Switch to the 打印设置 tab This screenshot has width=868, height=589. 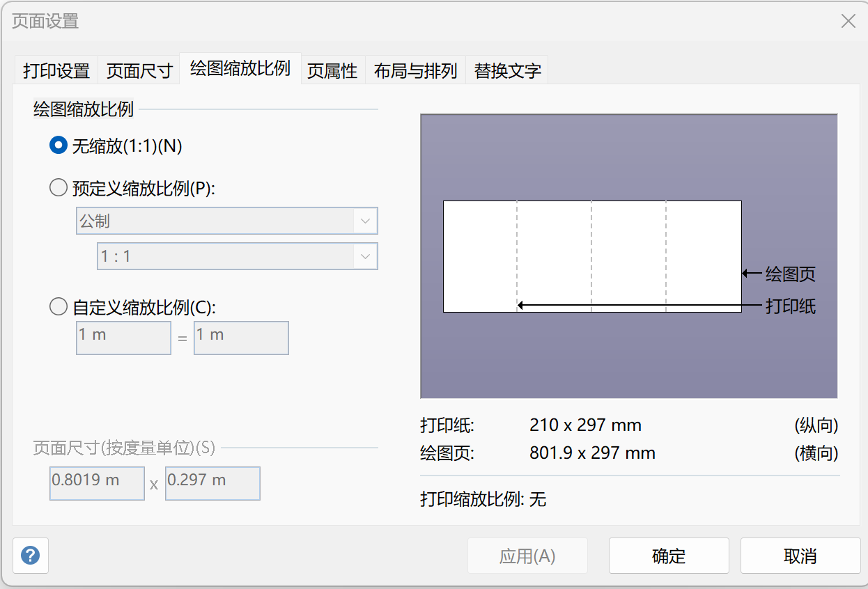pos(56,71)
